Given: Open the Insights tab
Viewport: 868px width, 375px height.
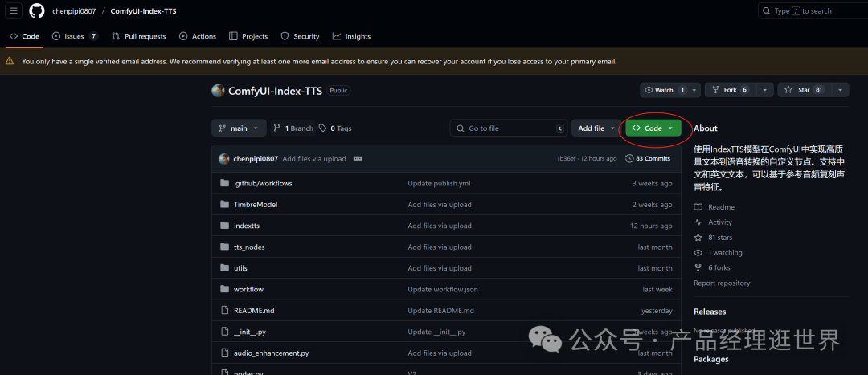Looking at the screenshot, I should [x=351, y=36].
